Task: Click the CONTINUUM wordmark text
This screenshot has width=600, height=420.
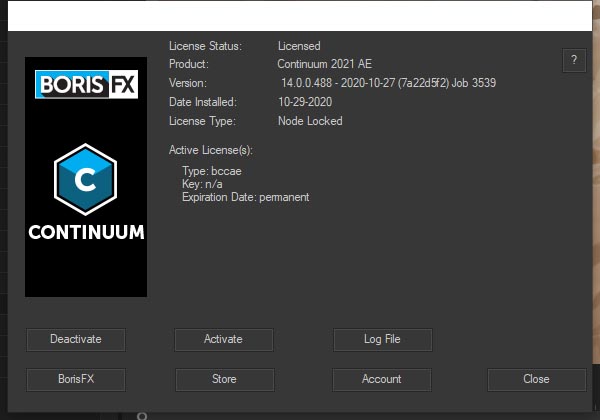Action: point(86,232)
